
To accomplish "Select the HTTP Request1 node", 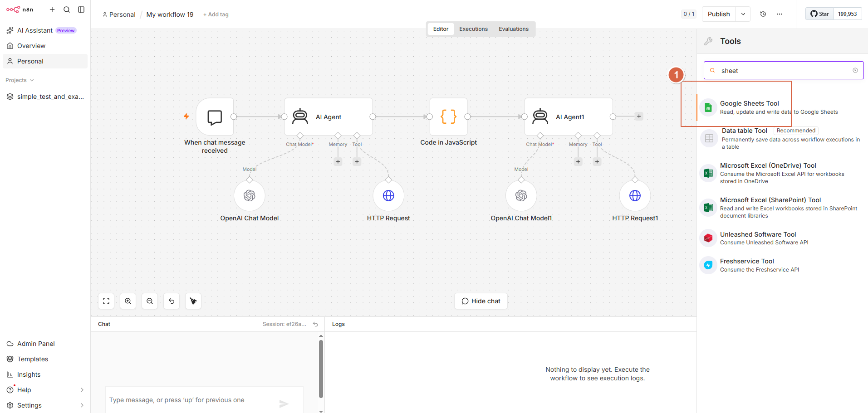I will (x=635, y=195).
